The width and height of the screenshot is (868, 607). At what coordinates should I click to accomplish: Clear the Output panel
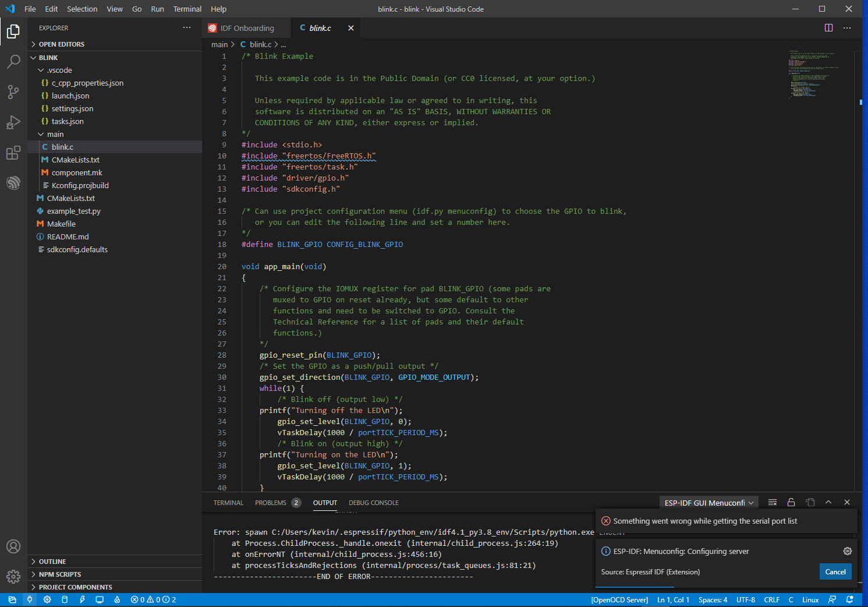773,502
